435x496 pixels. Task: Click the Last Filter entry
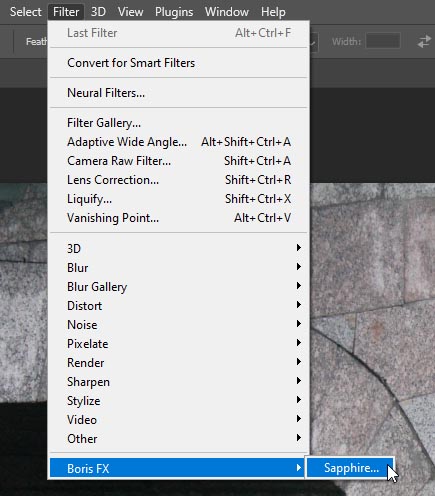(x=179, y=33)
